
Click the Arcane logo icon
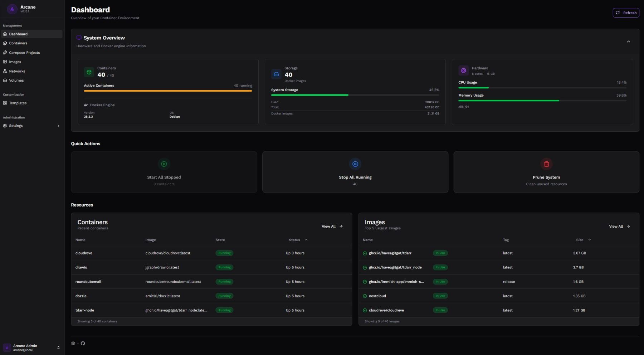[x=12, y=9]
